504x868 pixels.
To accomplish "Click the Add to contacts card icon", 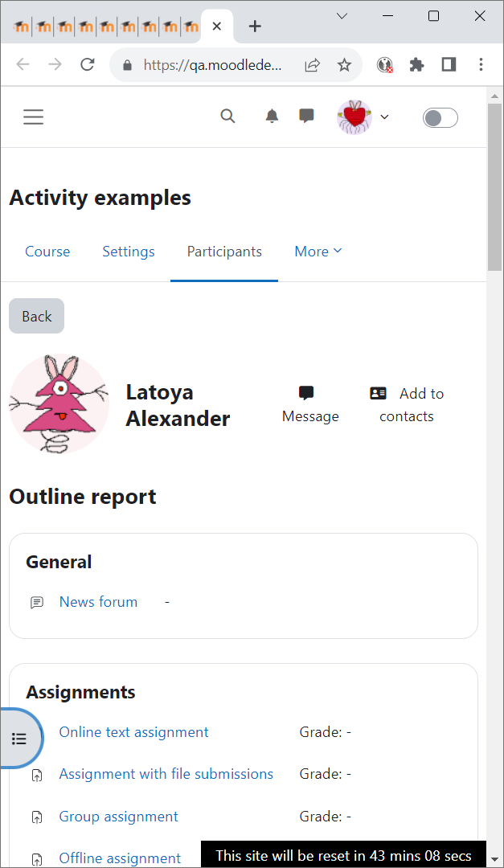I will pos(379,393).
